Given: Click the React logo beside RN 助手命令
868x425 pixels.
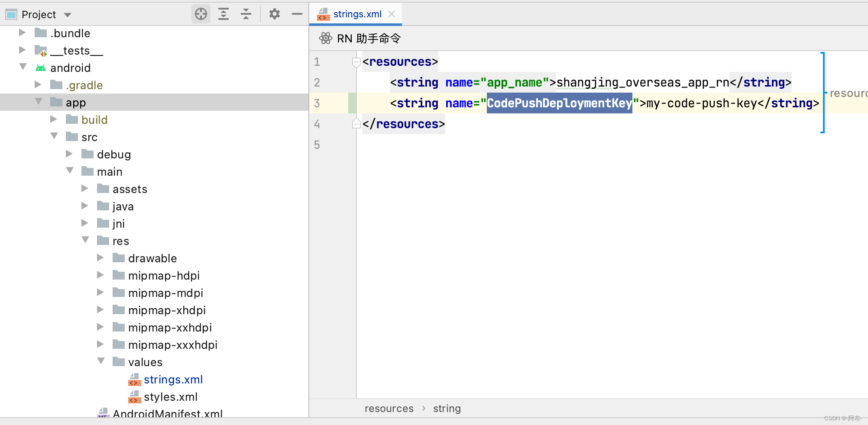Looking at the screenshot, I should tap(326, 38).
